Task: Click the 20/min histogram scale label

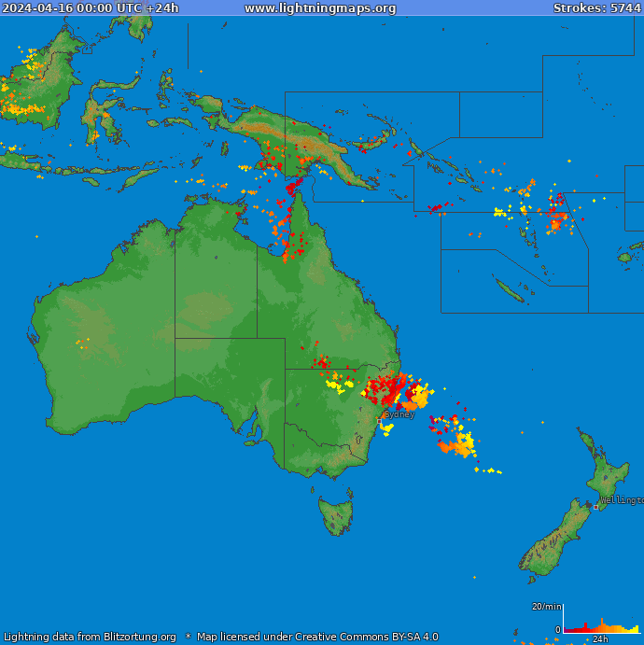Action: point(547,607)
